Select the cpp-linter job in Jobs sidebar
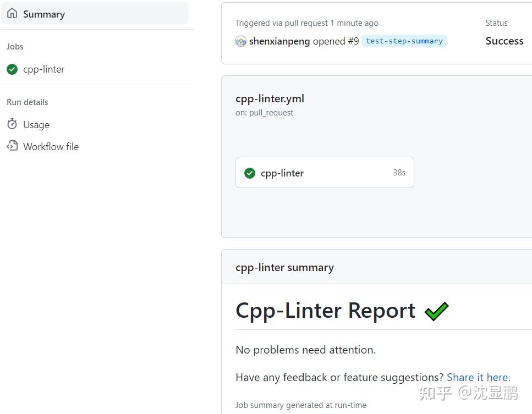Screen dimensions: 532x414 (44, 69)
